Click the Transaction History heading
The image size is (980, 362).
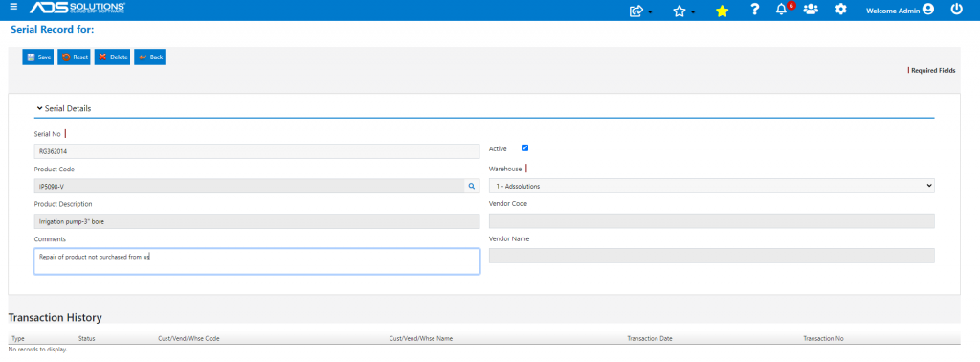[55, 318]
